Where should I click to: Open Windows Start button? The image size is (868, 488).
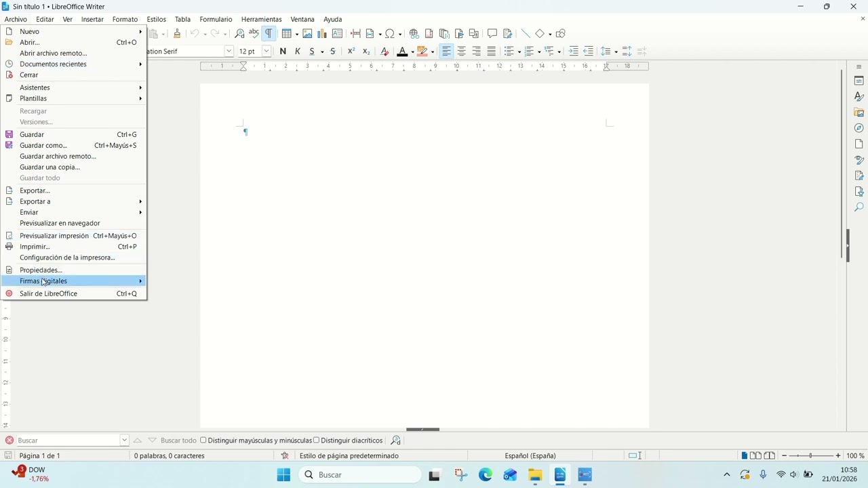point(283,475)
